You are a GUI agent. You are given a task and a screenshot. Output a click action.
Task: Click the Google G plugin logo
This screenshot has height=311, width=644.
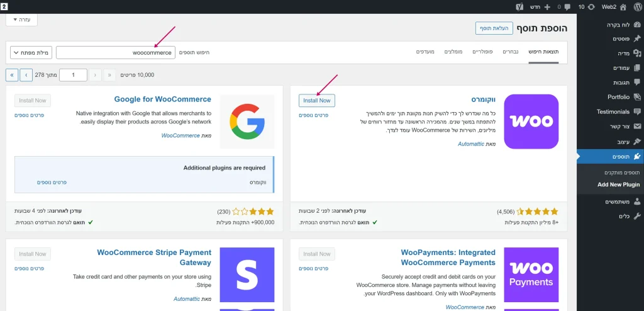pos(247,122)
